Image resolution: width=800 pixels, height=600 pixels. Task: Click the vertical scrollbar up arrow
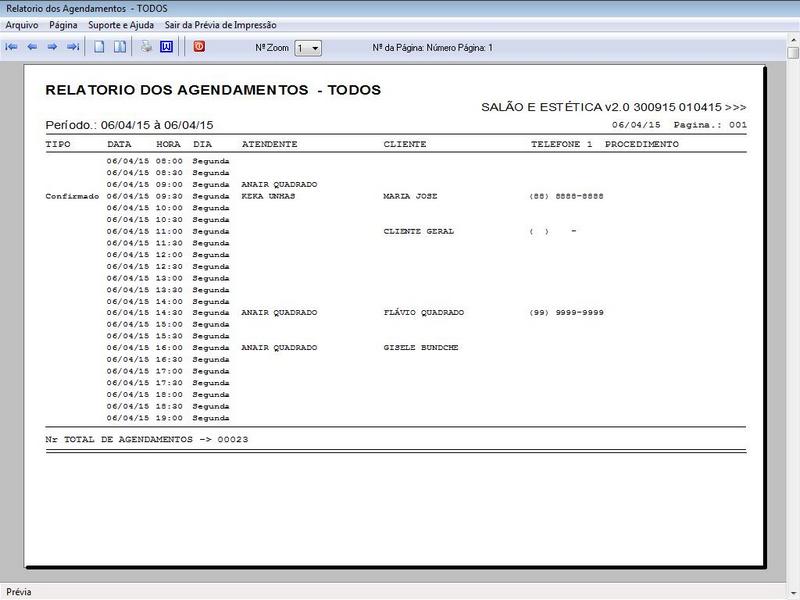click(x=792, y=47)
